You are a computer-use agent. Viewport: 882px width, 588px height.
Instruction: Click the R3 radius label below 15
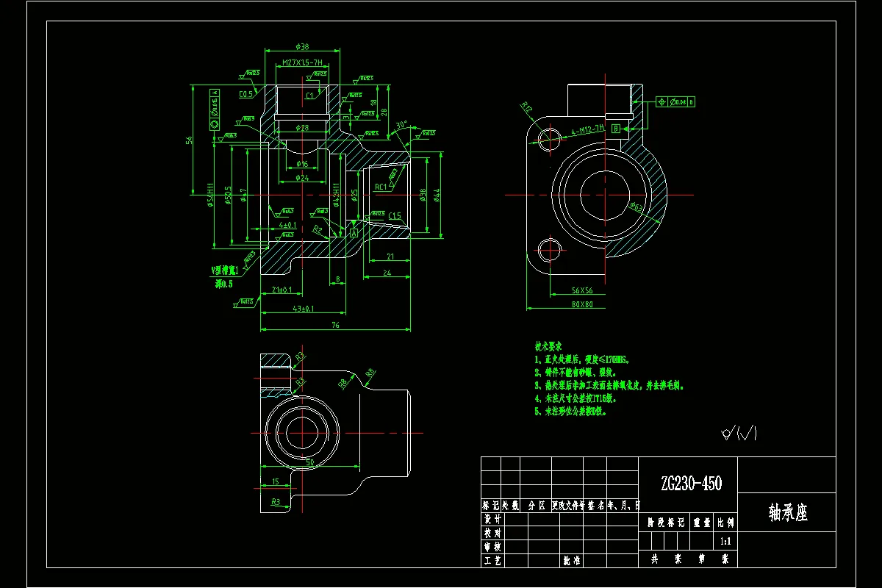click(276, 503)
